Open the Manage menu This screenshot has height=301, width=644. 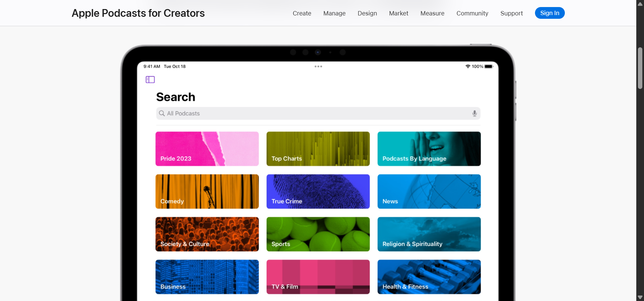(334, 13)
